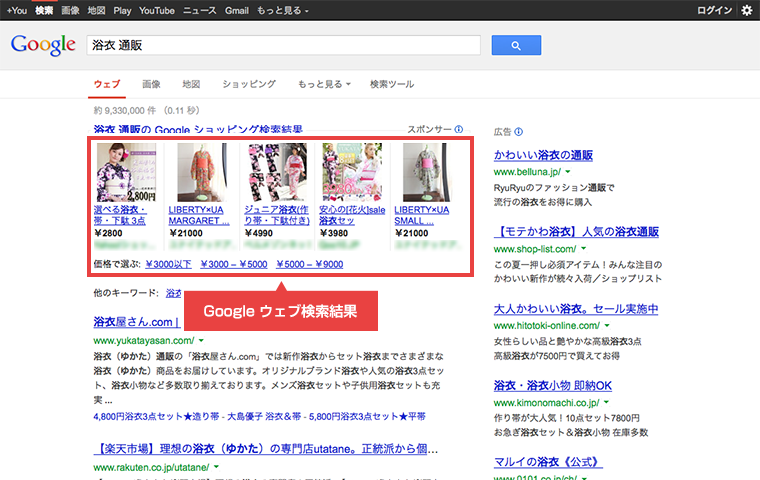Viewport: 760px width, 480px height.
Task: Open 5,800円浴衣3点セット★平帯 sitelink
Action: tap(367, 416)
